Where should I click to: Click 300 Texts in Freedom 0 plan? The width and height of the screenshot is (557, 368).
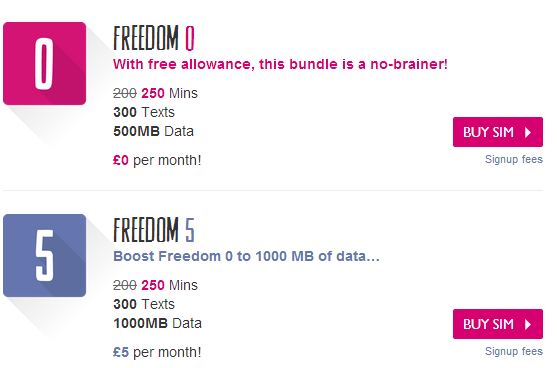(144, 112)
